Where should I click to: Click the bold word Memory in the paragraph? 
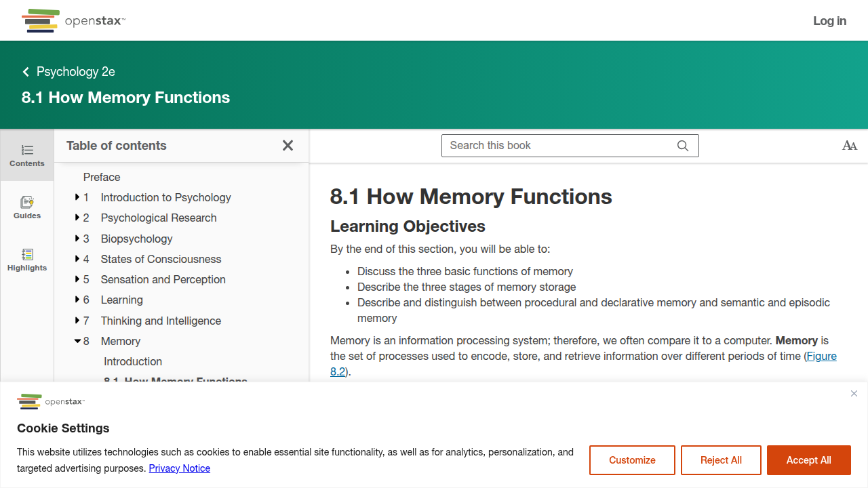pyautogui.click(x=796, y=340)
